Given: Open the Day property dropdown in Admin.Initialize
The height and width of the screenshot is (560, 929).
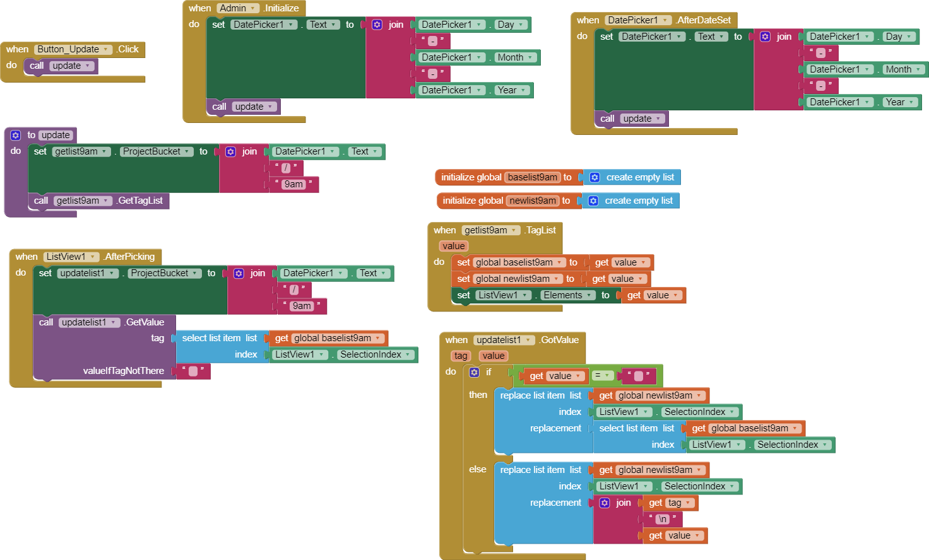Looking at the screenshot, I should (521, 24).
